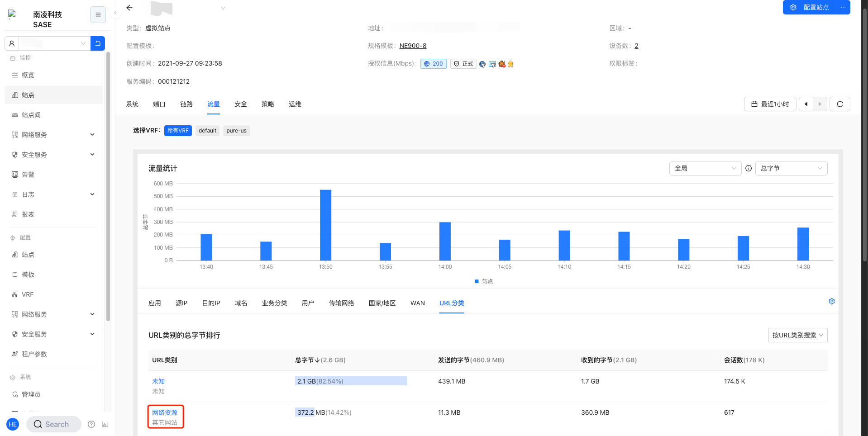Click the 13:50 bar in traffic chart
Viewport: 868px width, 436px height.
[325, 225]
